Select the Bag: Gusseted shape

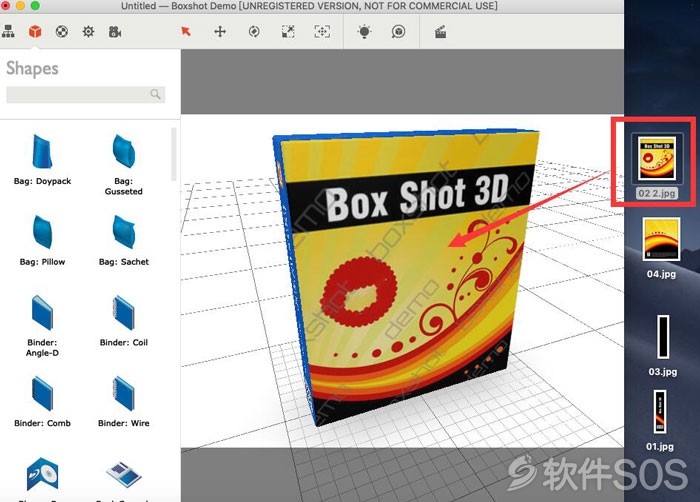pos(124,165)
